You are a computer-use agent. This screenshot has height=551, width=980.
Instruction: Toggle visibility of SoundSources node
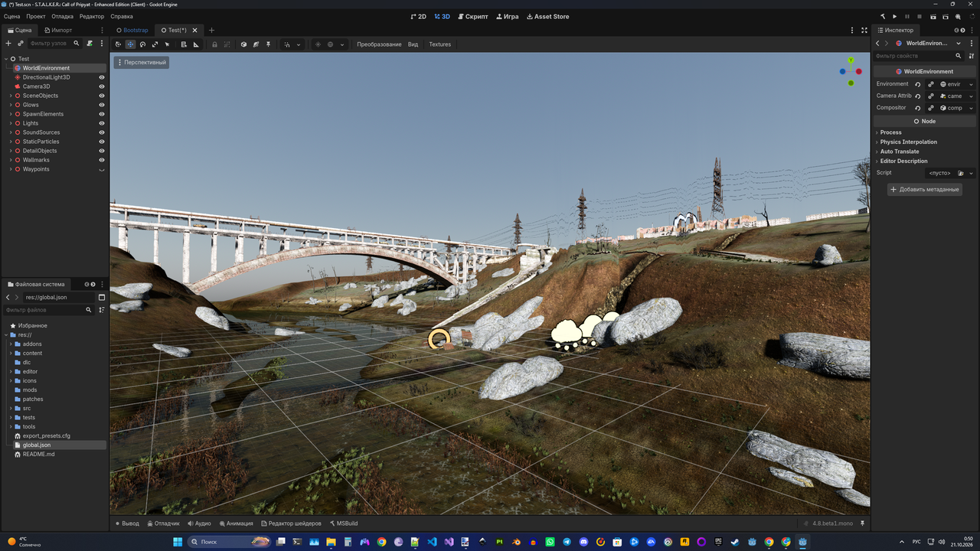[x=102, y=132]
